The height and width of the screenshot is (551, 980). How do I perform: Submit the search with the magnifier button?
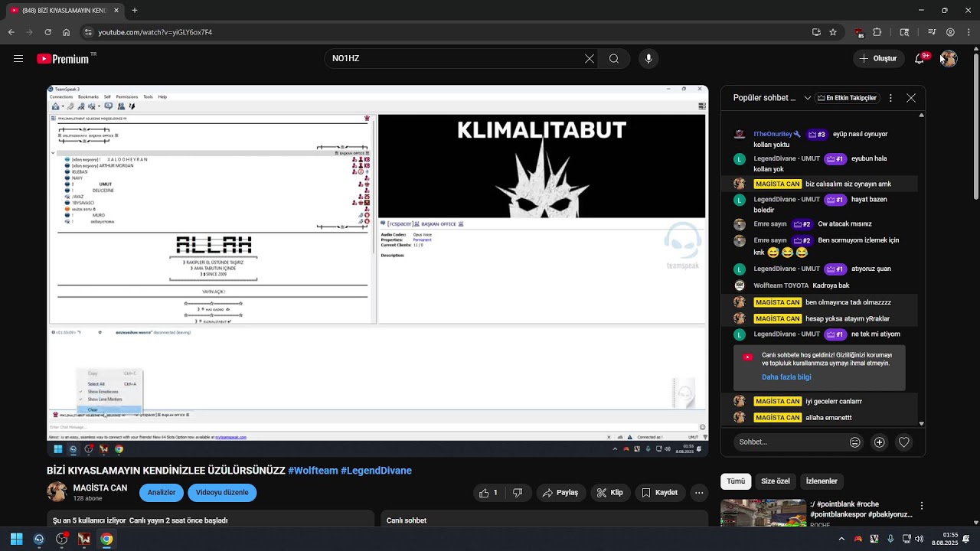point(614,59)
